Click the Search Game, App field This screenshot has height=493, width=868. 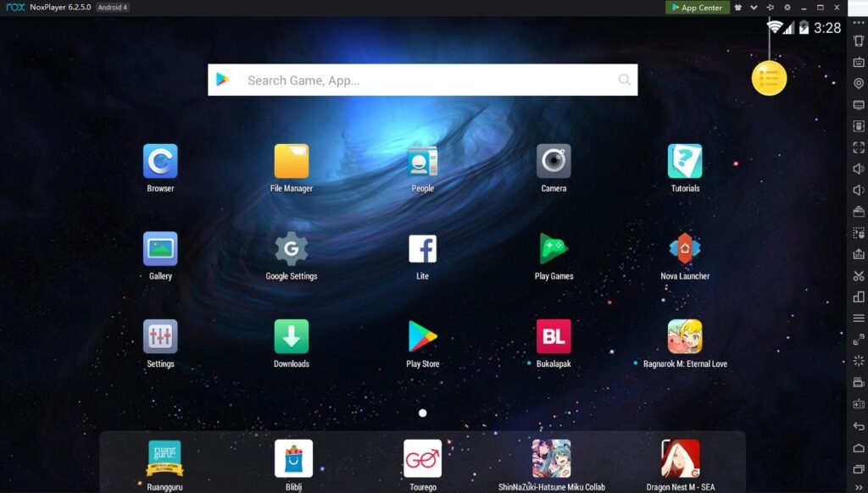(x=422, y=80)
